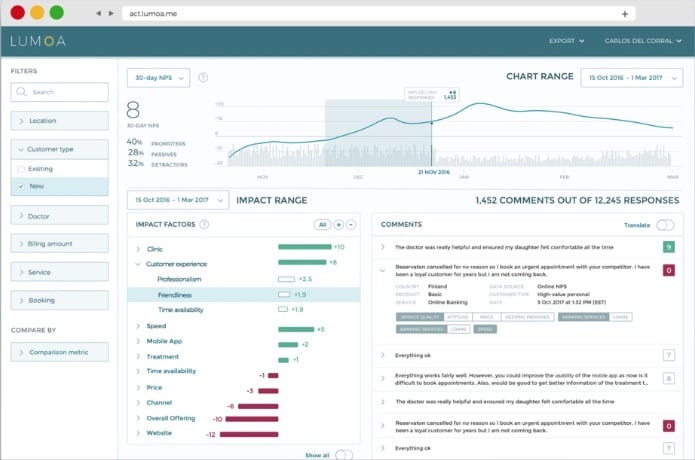Click the minus collapse-all button in Impact Factors
Screen dimensions: 695x460
click(x=351, y=225)
